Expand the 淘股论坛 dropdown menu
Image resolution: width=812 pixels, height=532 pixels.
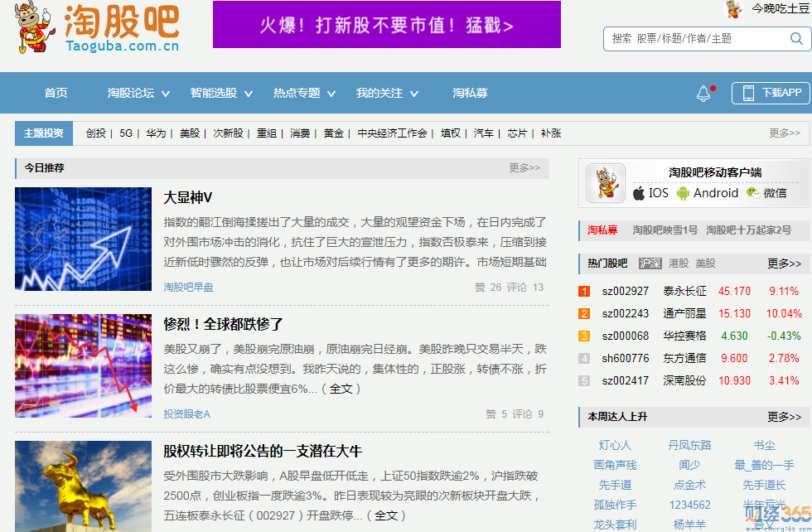pyautogui.click(x=138, y=94)
